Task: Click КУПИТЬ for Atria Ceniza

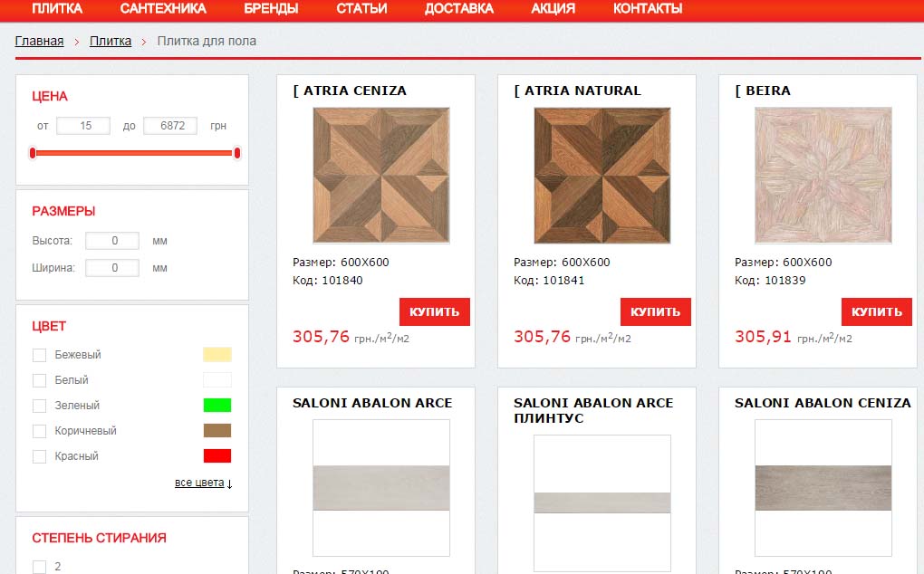Action: click(x=434, y=312)
